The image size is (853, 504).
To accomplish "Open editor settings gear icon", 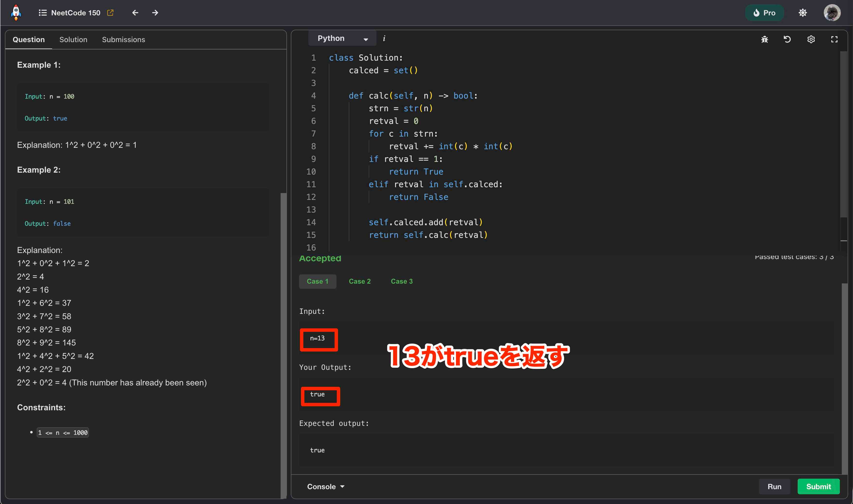I will point(811,39).
